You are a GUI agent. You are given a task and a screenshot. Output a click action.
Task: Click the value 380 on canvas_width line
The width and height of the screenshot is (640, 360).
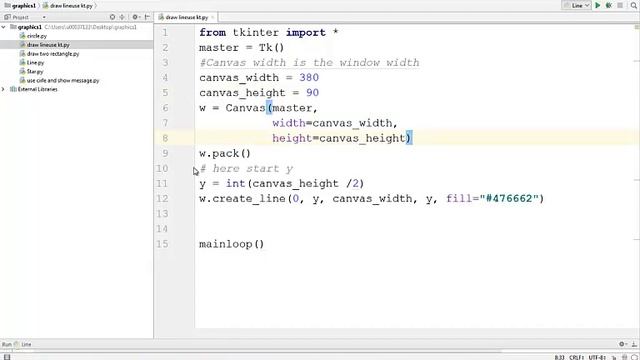click(x=309, y=78)
